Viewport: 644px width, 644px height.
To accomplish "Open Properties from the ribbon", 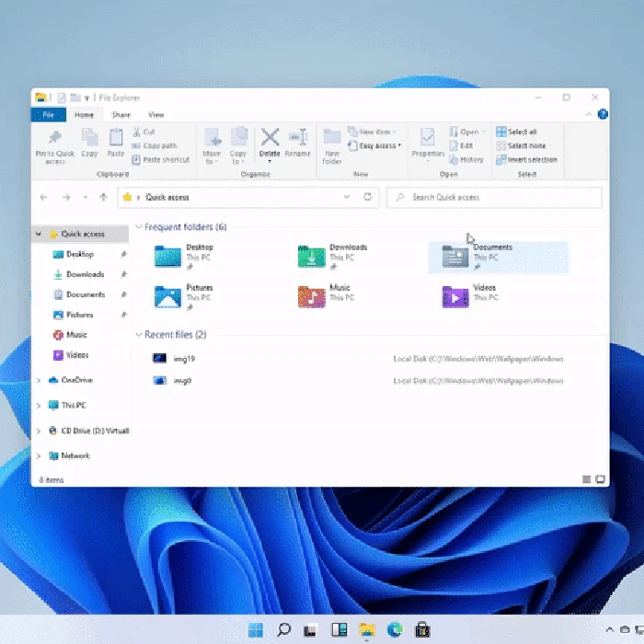I will pyautogui.click(x=428, y=138).
